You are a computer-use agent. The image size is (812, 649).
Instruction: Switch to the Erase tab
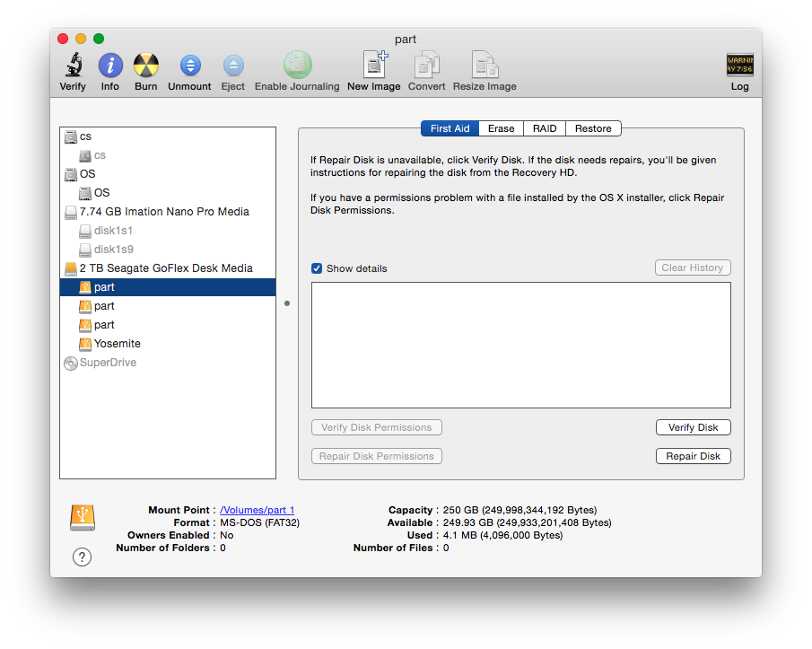(x=502, y=128)
